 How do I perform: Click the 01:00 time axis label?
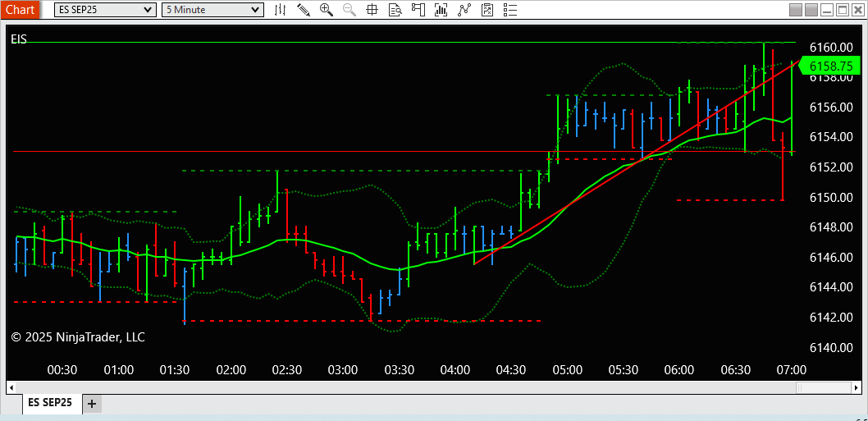point(119,369)
